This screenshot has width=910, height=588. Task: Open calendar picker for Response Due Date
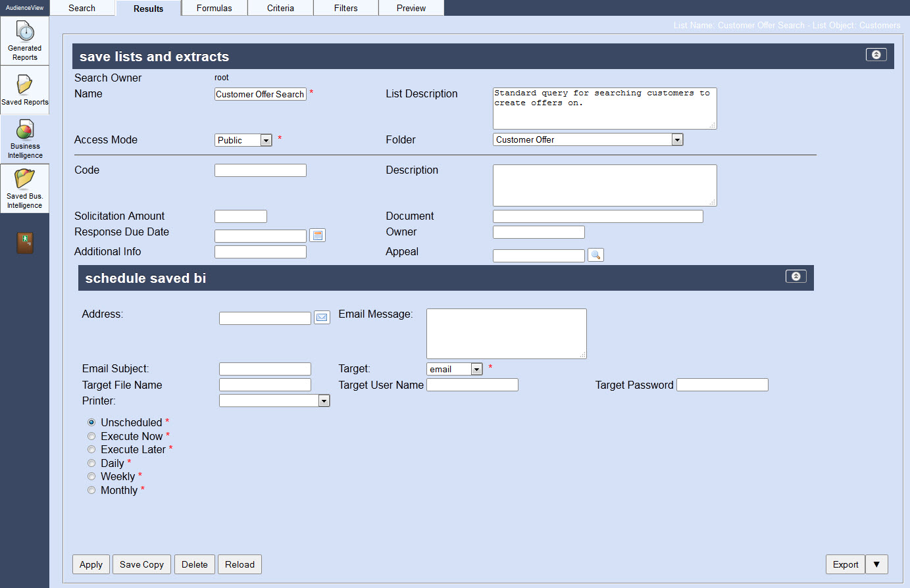click(x=318, y=235)
